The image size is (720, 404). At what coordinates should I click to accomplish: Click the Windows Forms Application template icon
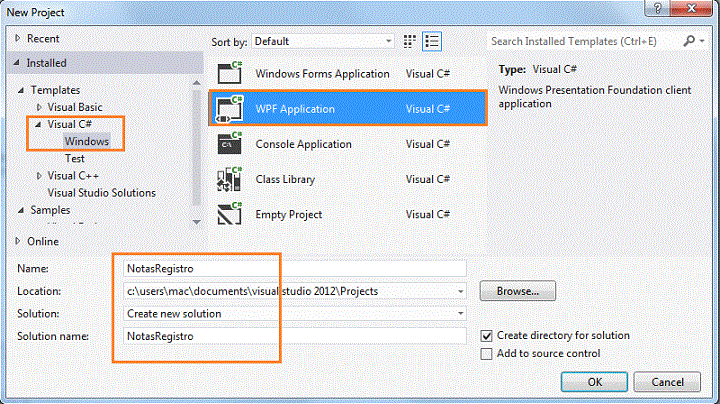tap(230, 73)
